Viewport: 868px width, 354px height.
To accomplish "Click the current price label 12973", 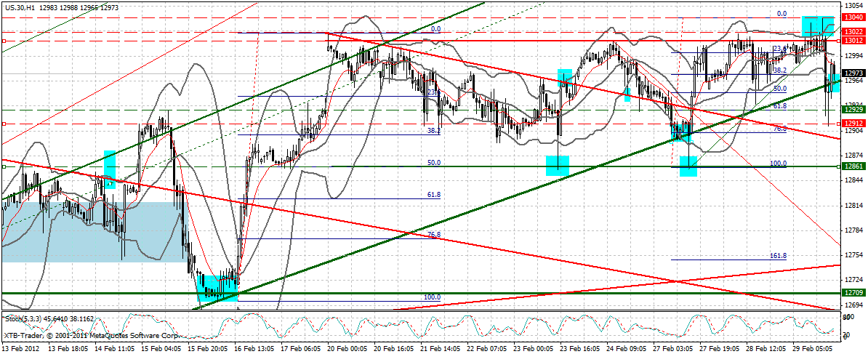I will click(855, 73).
